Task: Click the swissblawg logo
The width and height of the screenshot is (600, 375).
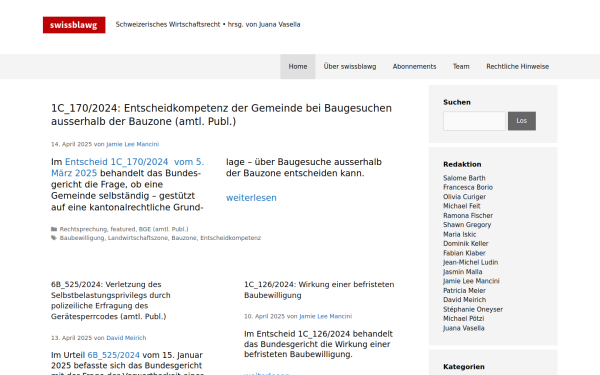Action: [x=74, y=25]
